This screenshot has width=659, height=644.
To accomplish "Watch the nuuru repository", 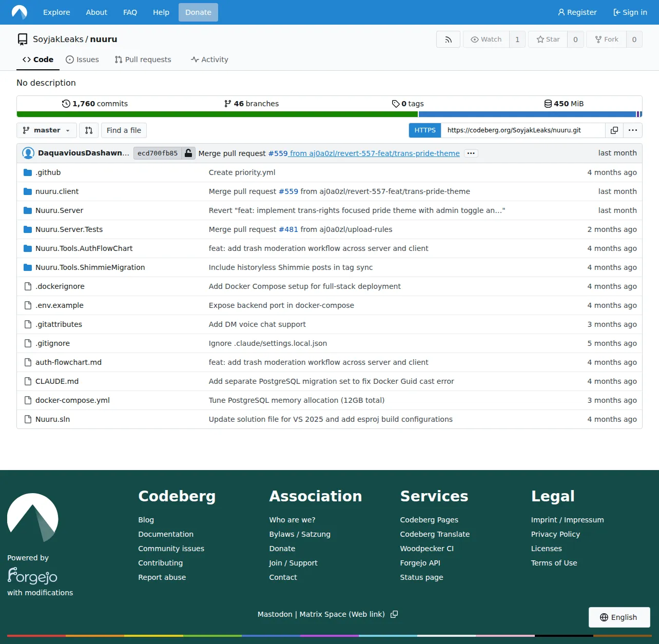I will 486,40.
